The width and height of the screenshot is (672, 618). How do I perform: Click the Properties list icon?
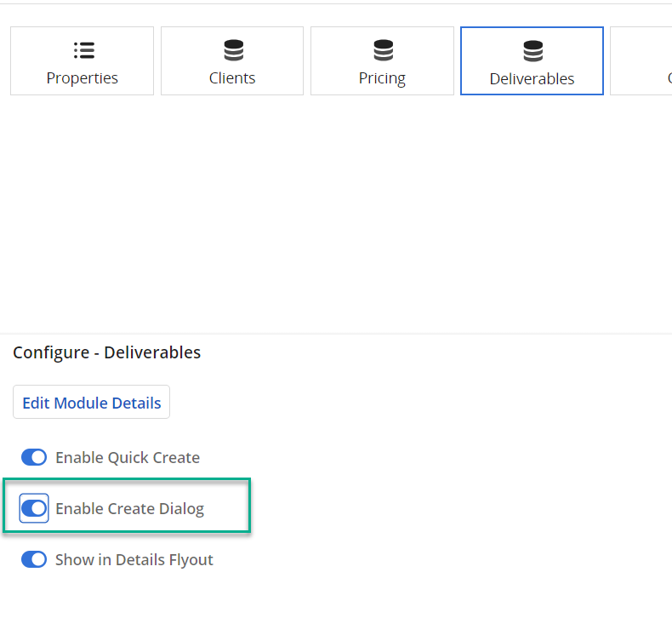[x=83, y=50]
